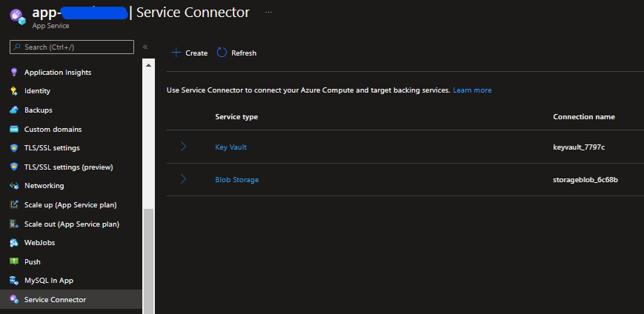Focus the Search (Ctrl+/) input field
This screenshot has height=314, width=644.
point(72,47)
